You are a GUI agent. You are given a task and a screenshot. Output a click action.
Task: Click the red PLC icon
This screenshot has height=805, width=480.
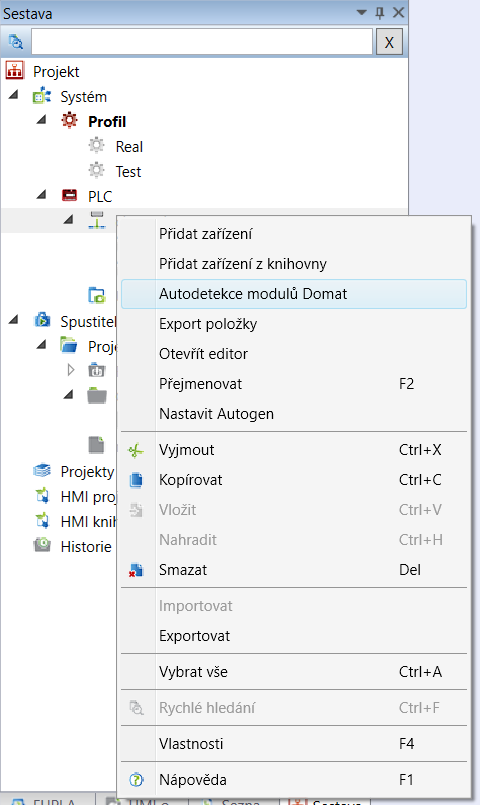pos(69,196)
